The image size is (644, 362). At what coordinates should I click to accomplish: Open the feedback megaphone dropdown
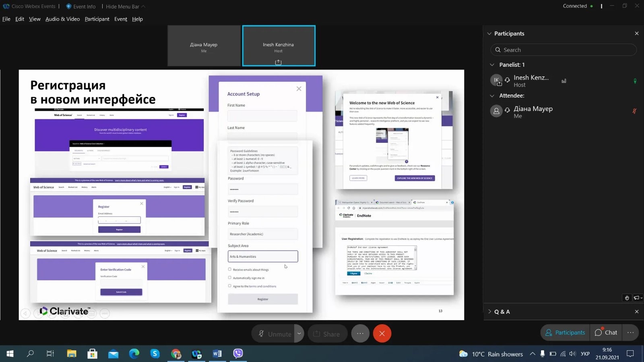pos(638,298)
